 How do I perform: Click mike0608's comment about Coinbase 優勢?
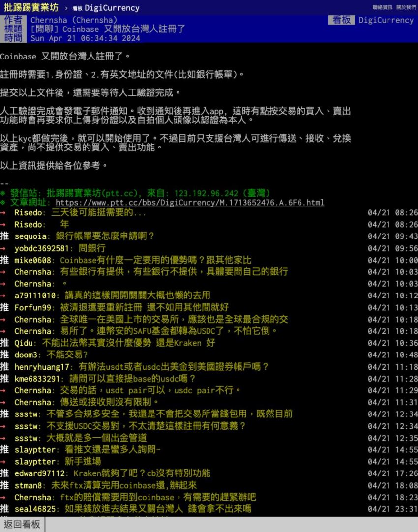coord(156,260)
